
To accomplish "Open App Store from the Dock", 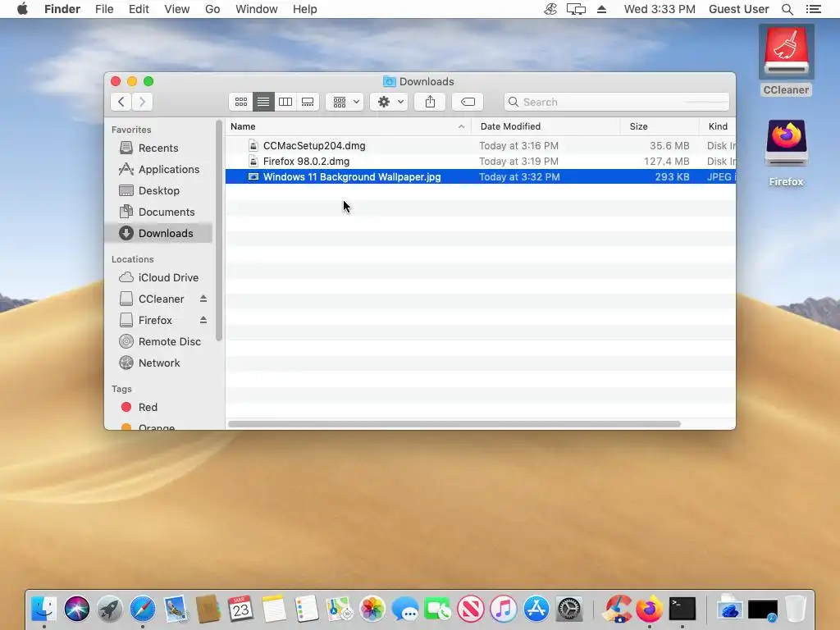I will [x=536, y=609].
